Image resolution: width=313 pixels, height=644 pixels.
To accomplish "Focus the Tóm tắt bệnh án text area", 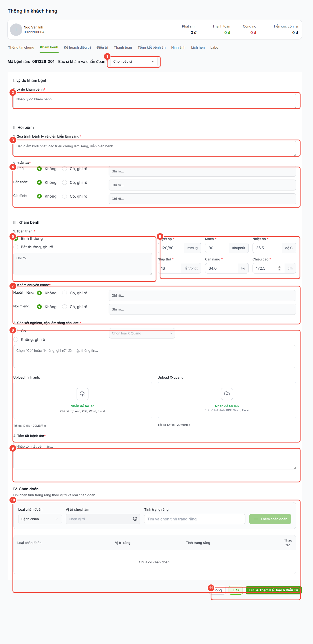I will (155, 455).
